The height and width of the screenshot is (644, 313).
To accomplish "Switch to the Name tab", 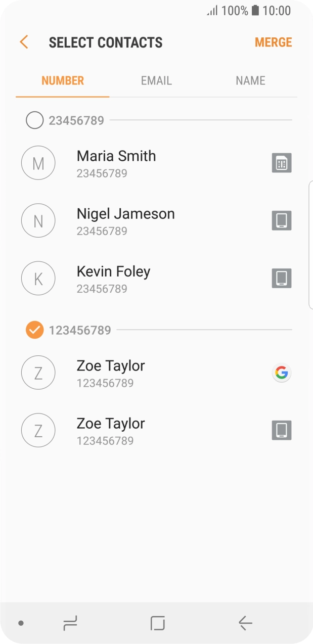I will [x=250, y=80].
